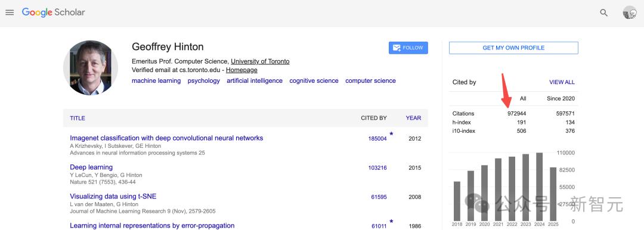The image size is (644, 230).
Task: Follow Geoffrey Hinton's profile
Action: click(408, 48)
